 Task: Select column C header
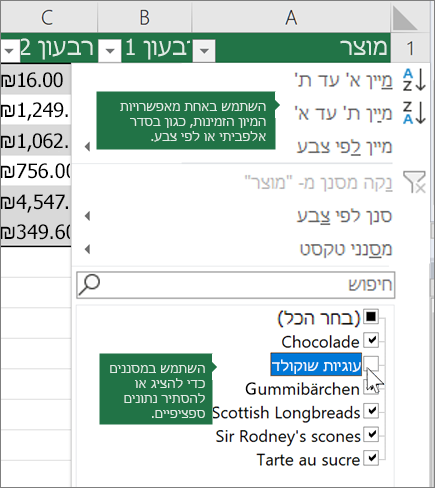coord(49,17)
